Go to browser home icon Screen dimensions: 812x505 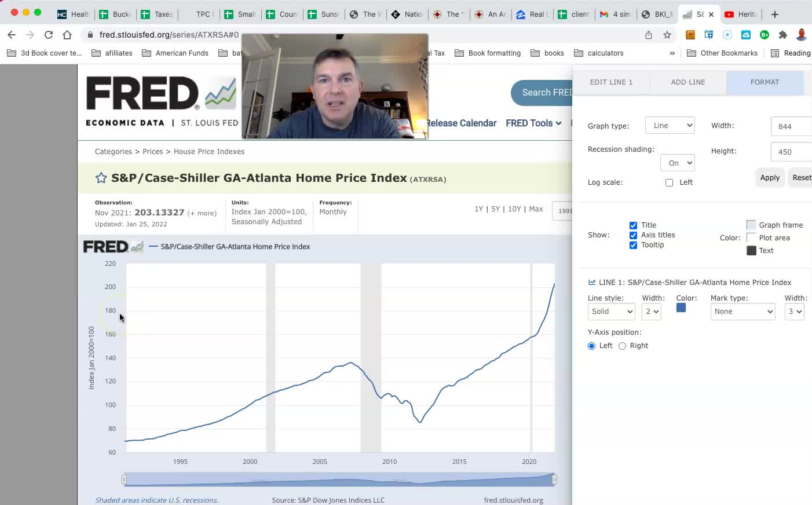pos(67,35)
